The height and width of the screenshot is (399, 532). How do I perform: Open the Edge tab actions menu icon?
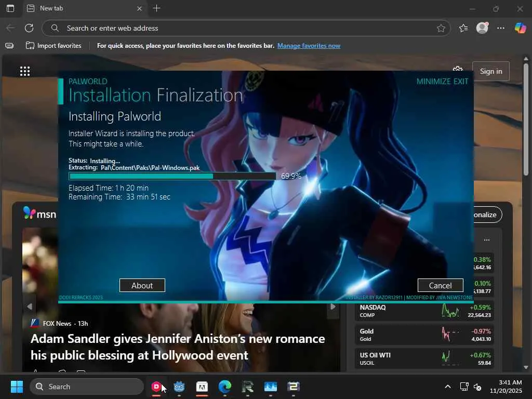tap(10, 8)
